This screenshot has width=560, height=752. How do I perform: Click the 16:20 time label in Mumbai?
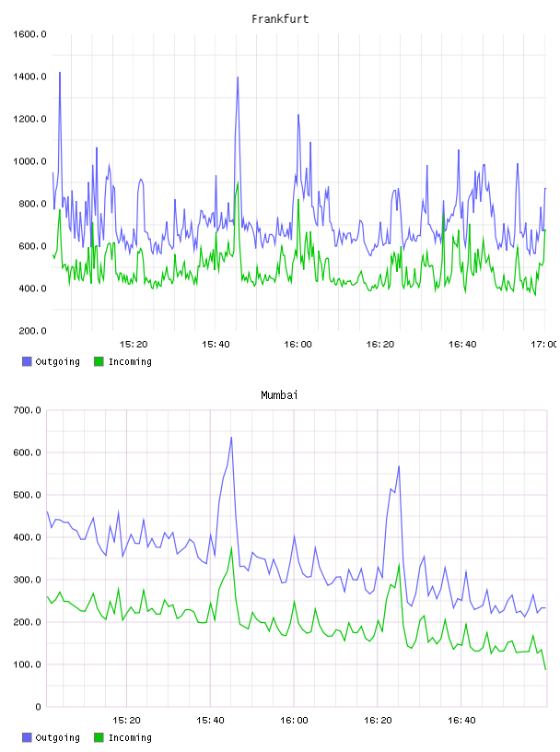coord(378,721)
